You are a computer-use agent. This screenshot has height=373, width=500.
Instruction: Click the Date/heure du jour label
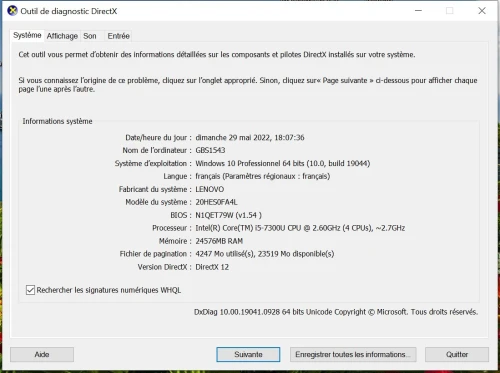coord(158,137)
